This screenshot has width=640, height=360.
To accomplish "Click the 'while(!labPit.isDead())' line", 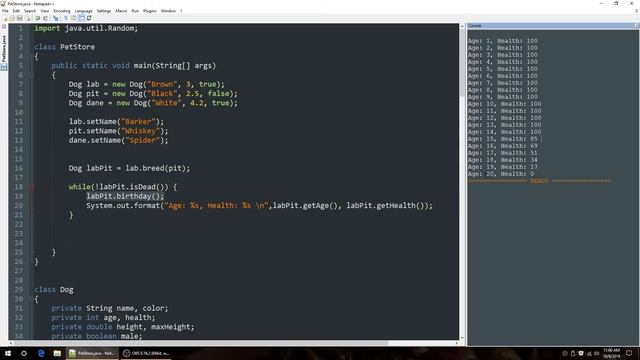I will [x=123, y=187].
